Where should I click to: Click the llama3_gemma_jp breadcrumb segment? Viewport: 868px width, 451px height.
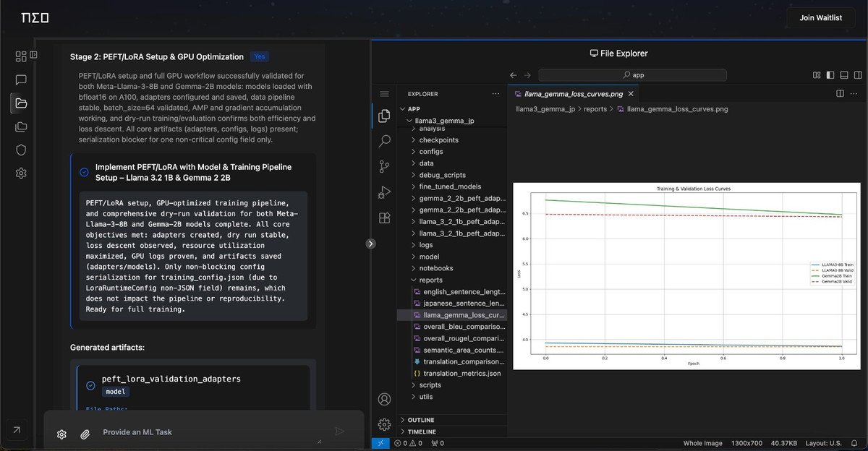click(x=545, y=109)
